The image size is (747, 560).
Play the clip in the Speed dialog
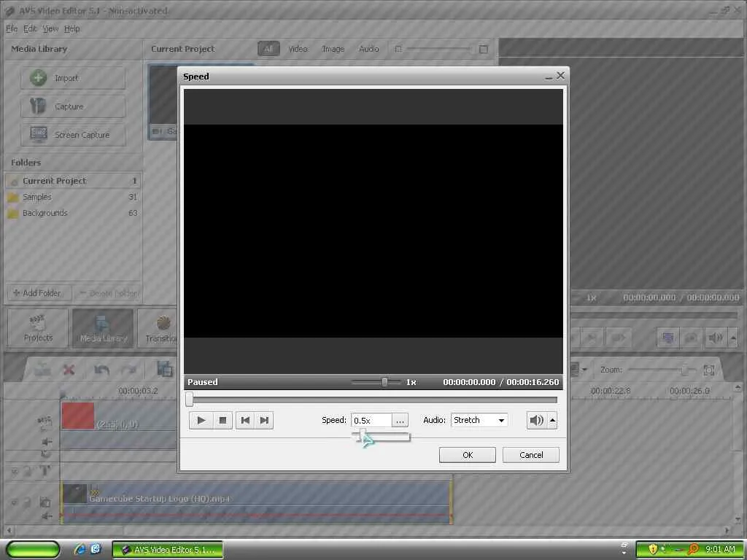[x=201, y=421]
